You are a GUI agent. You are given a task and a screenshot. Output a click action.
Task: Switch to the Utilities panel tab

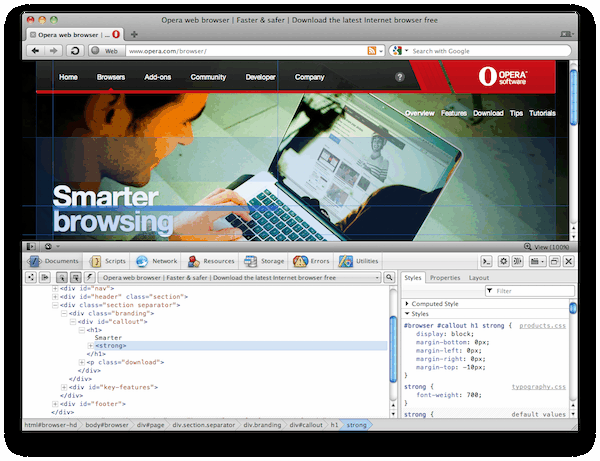pos(358,261)
